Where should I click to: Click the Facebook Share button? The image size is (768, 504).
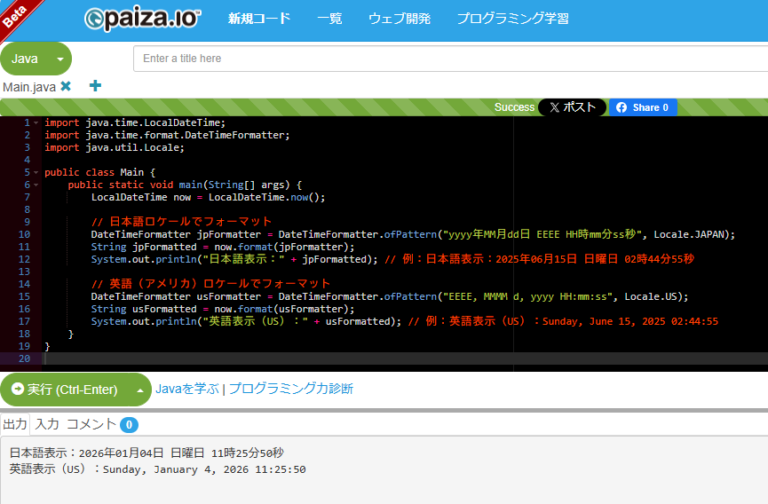click(642, 107)
